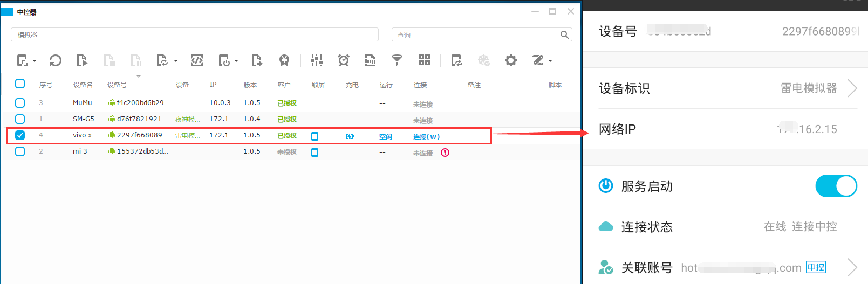The width and height of the screenshot is (868, 284).
Task: Click lock screen icon in mi 3 row
Action: (x=315, y=153)
